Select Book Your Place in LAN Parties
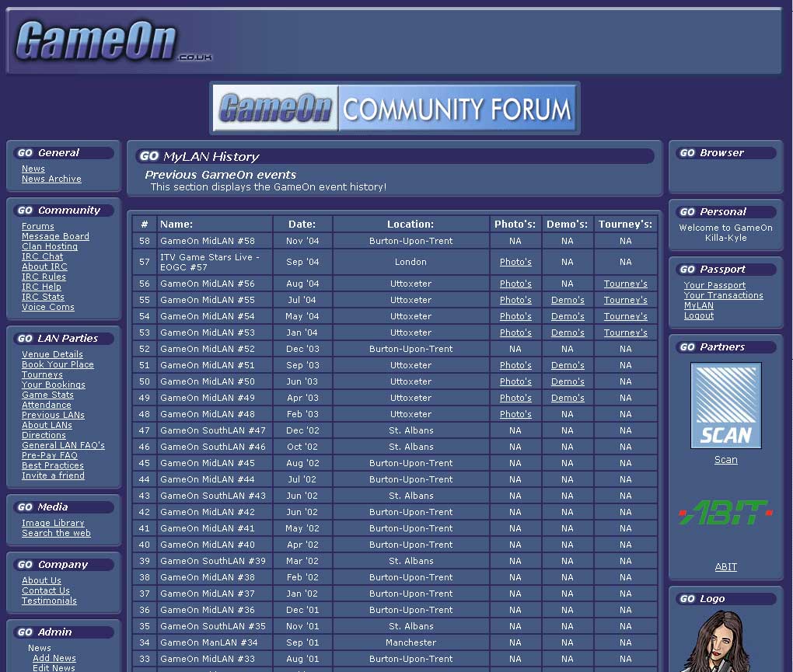This screenshot has width=793, height=672. click(x=58, y=364)
